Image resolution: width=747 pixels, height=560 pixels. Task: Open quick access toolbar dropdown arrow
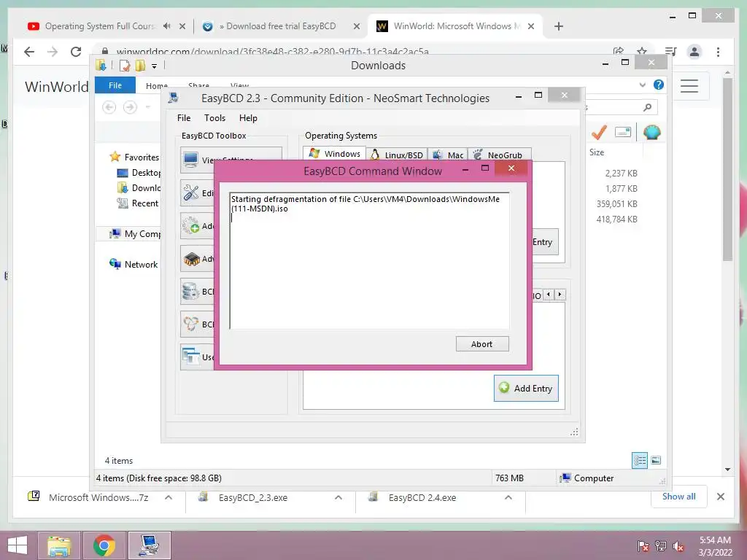click(x=155, y=66)
